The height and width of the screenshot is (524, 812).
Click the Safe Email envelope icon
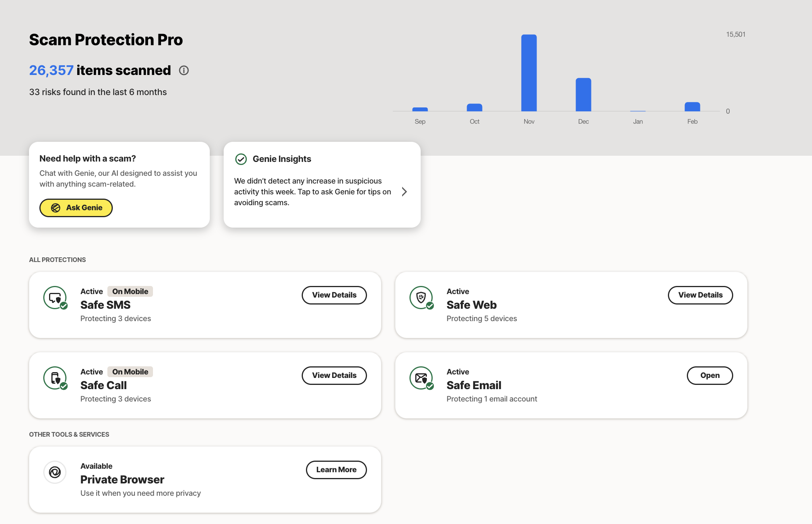pos(421,378)
